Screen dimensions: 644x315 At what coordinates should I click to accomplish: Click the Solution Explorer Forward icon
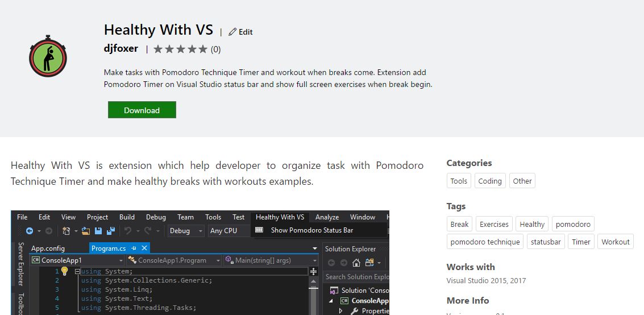pos(344,263)
